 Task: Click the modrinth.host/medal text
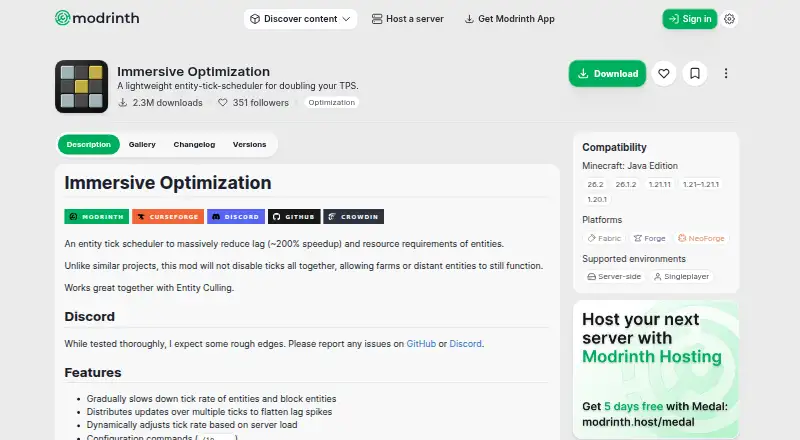pos(638,422)
